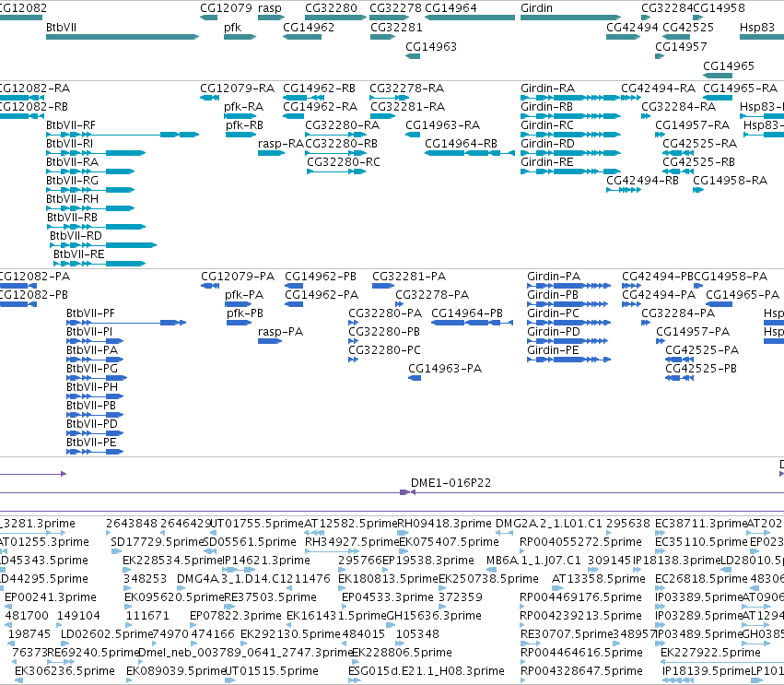Screen dimensions: 784x685
Task: Select EST ESG015d.E21.1_H08.3prime
Action: 427,671
